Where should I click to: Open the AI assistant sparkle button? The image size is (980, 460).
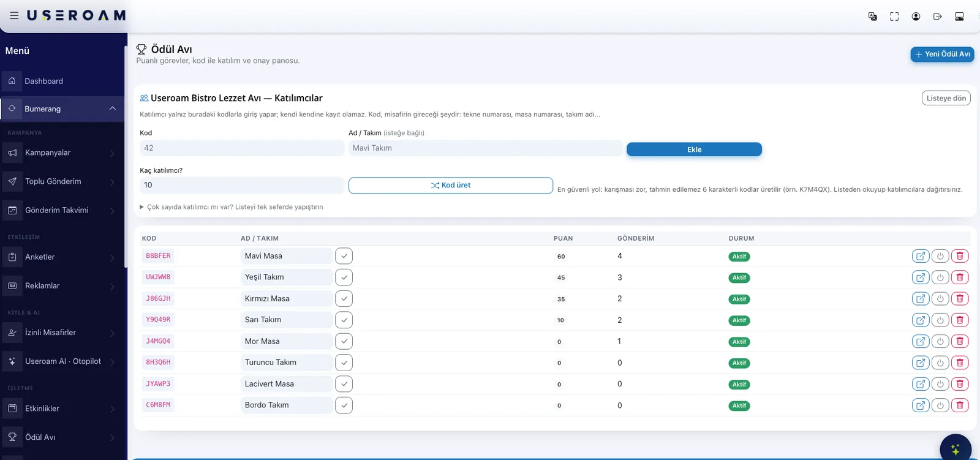coord(956,449)
